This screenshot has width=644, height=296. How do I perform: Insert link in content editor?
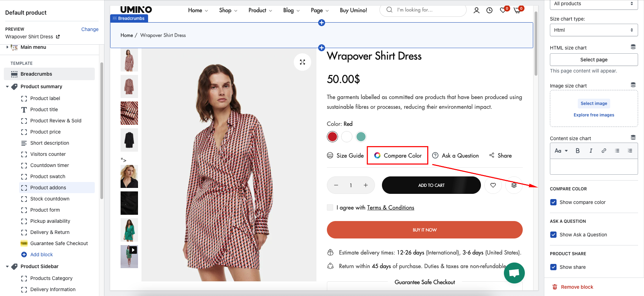pyautogui.click(x=604, y=151)
